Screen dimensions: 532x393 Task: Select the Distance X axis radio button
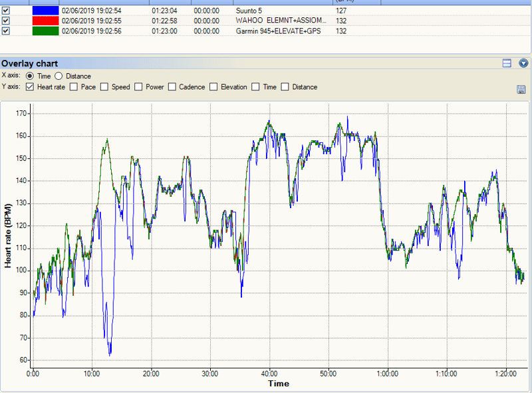(x=59, y=76)
